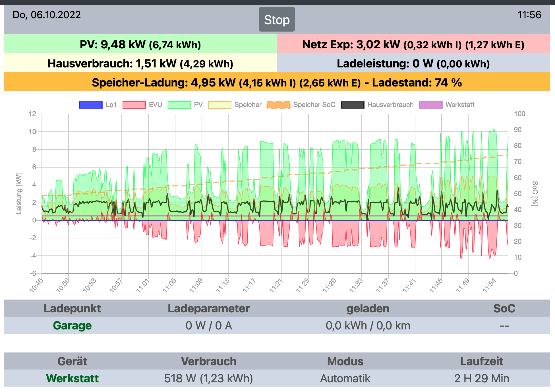The width and height of the screenshot is (555, 392).
Task: Open the Werkstatt device link
Action: pyautogui.click(x=72, y=378)
